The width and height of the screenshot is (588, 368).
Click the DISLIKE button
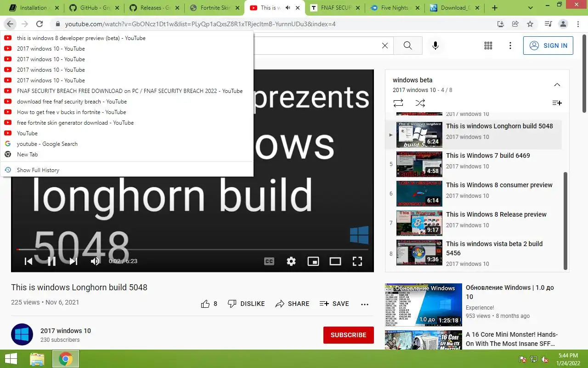coord(247,304)
